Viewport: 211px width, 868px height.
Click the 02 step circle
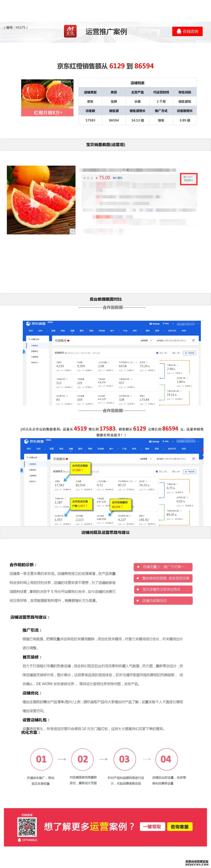click(83, 759)
